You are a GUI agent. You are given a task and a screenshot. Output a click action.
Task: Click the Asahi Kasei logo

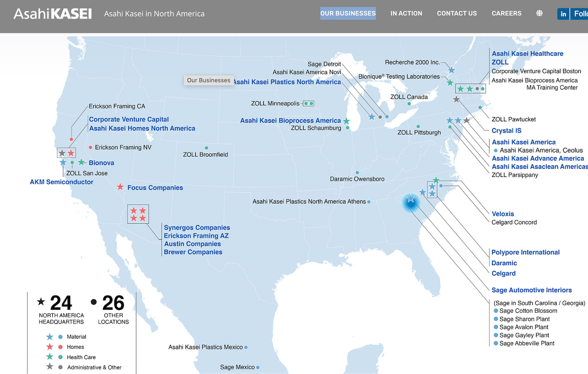click(x=52, y=14)
